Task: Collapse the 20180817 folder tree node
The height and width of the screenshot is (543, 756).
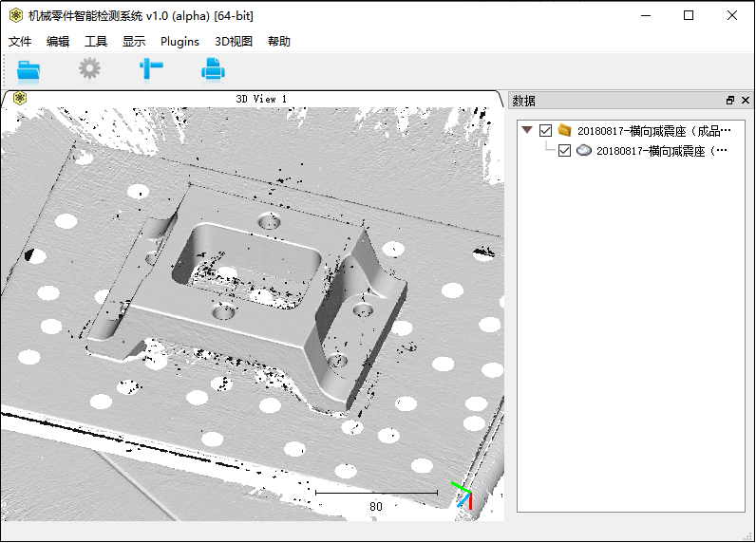Action: 527,130
